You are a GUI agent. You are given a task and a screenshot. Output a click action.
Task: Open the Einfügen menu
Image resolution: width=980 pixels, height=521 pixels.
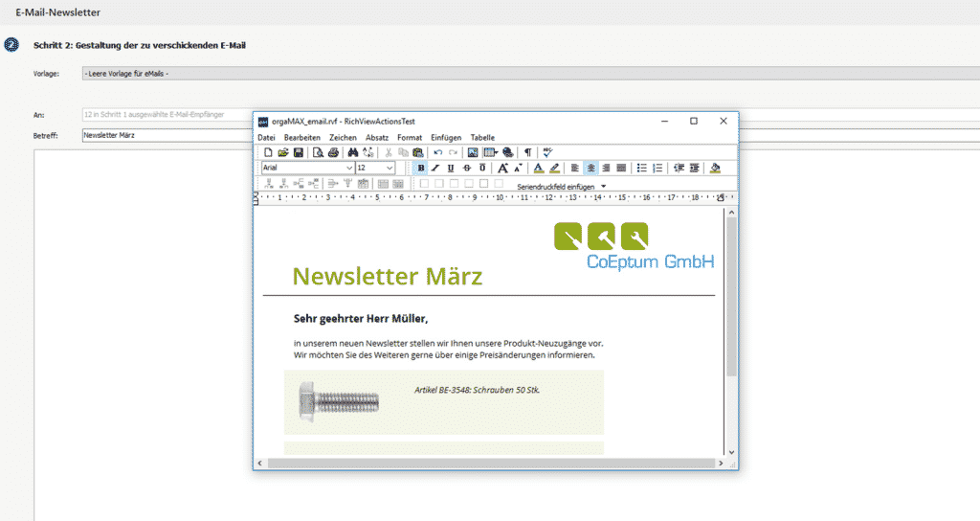[446, 138]
